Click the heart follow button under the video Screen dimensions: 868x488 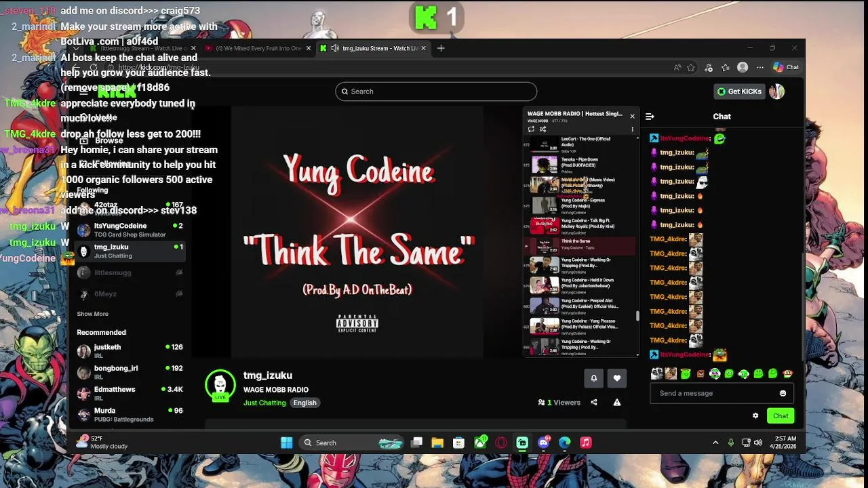coord(617,378)
